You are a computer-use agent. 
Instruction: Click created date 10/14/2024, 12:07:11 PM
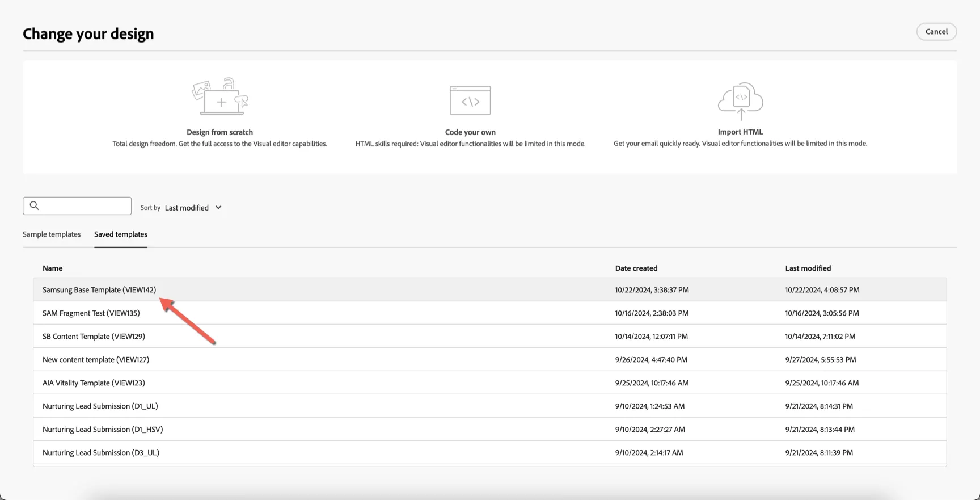click(652, 337)
